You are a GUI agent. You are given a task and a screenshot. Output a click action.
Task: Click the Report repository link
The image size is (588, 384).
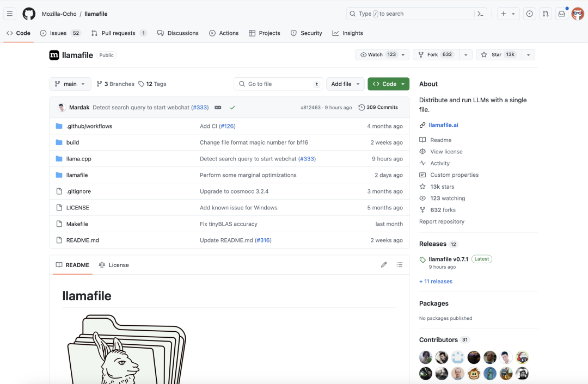442,221
